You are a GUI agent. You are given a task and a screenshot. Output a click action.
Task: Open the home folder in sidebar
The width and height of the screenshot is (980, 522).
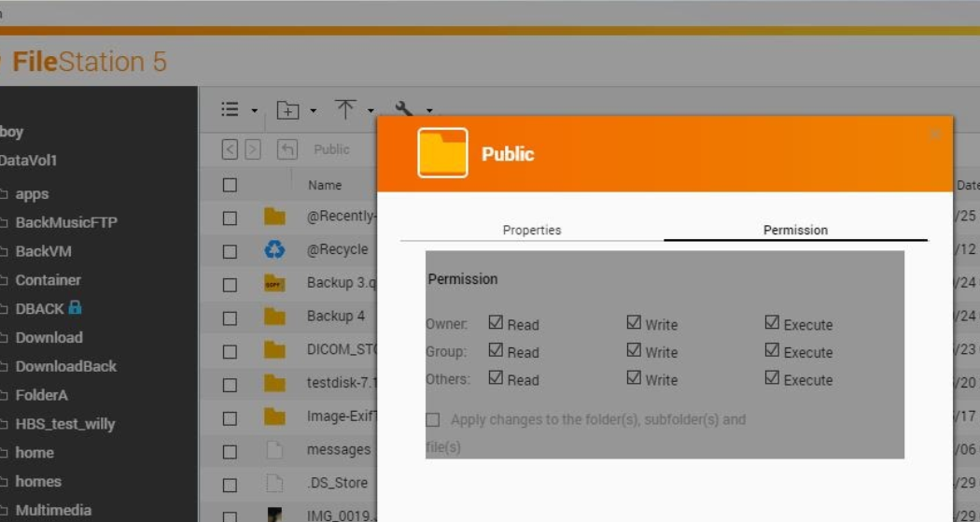(x=35, y=453)
